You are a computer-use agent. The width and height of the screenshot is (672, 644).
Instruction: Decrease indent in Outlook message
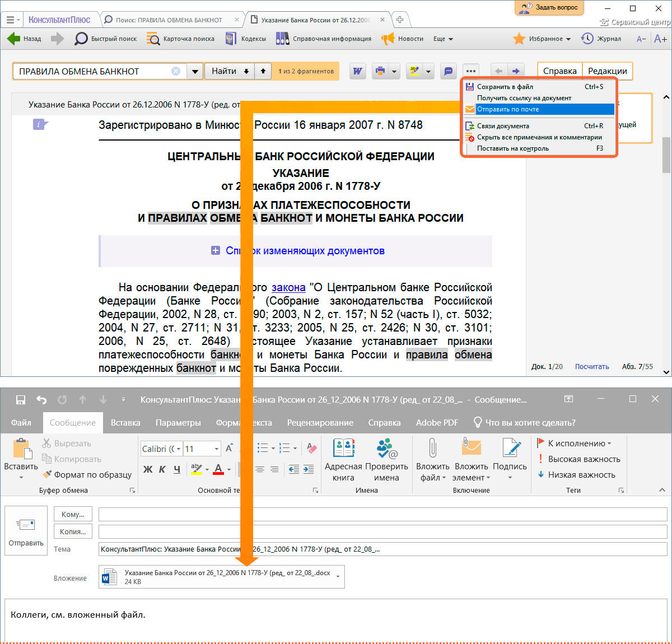point(294,469)
